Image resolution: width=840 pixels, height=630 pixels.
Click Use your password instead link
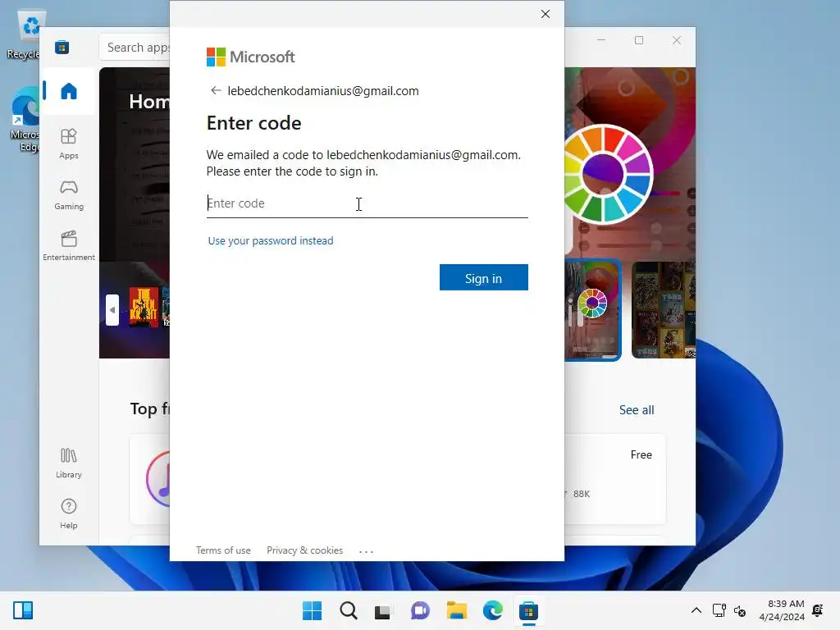tap(271, 240)
